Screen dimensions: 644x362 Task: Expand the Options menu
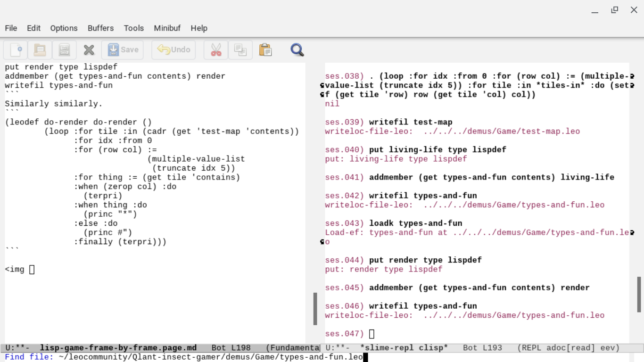pyautogui.click(x=64, y=28)
